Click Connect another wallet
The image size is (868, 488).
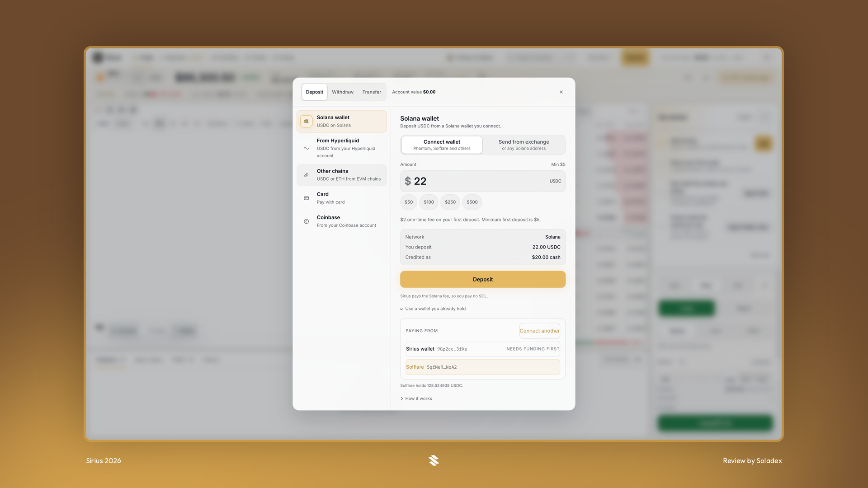tap(539, 331)
